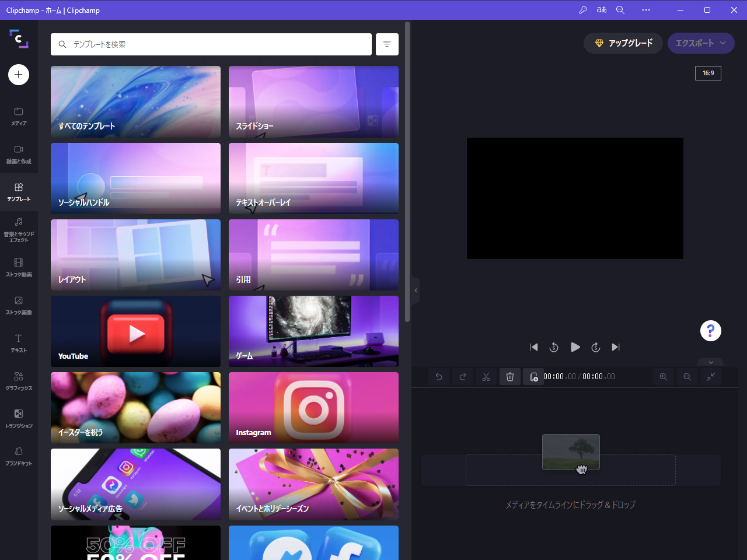Image resolution: width=747 pixels, height=560 pixels.
Task: Open the テキスト sidebar tool
Action: [x=19, y=343]
